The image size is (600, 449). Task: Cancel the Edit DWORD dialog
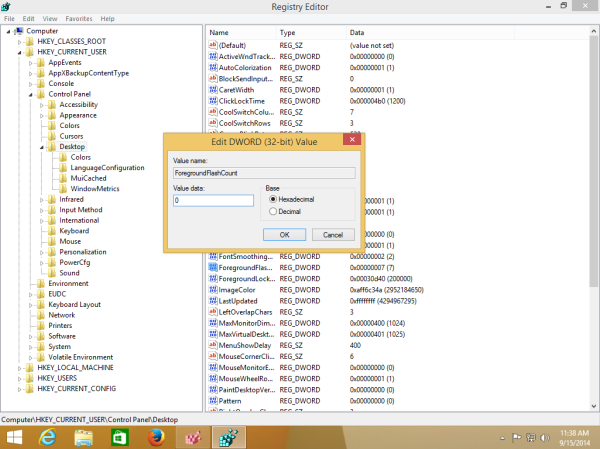333,235
